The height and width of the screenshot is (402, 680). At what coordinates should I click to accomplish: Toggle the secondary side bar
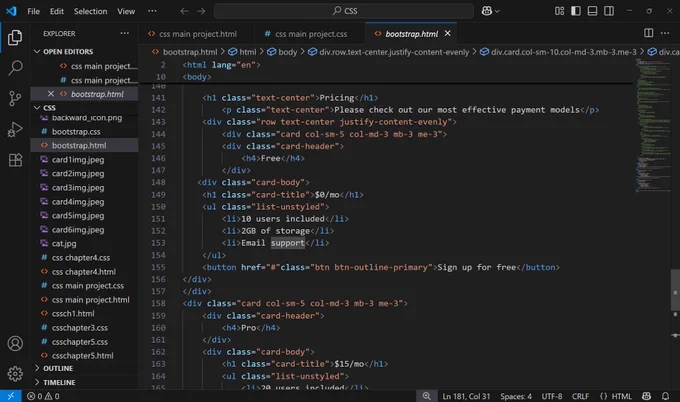point(609,11)
